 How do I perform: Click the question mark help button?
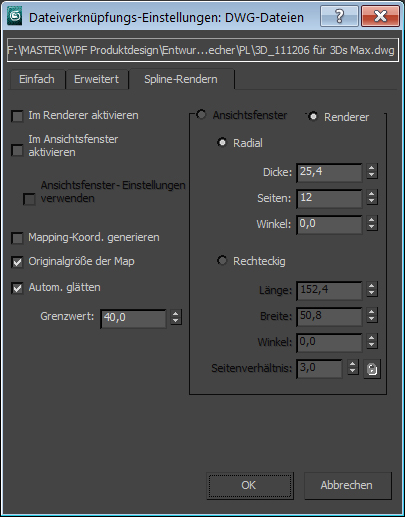coord(339,16)
